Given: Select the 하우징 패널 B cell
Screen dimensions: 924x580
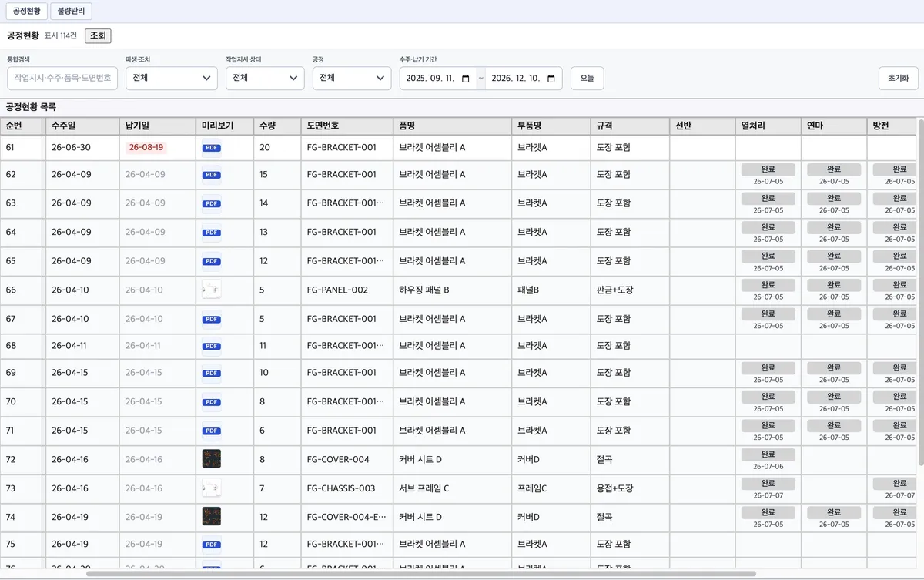Looking at the screenshot, I should (x=452, y=290).
